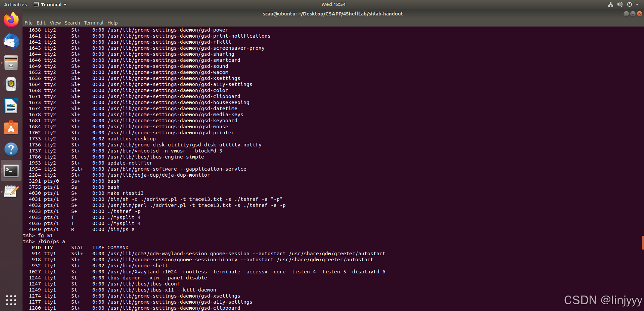Open the clock showing Wed 18:54
The image size is (644, 311).
(333, 4)
